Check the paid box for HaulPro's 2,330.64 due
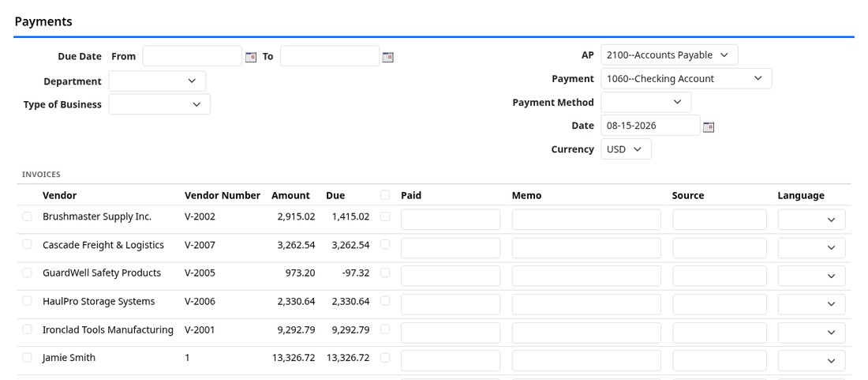The height and width of the screenshot is (380, 868). click(x=385, y=301)
